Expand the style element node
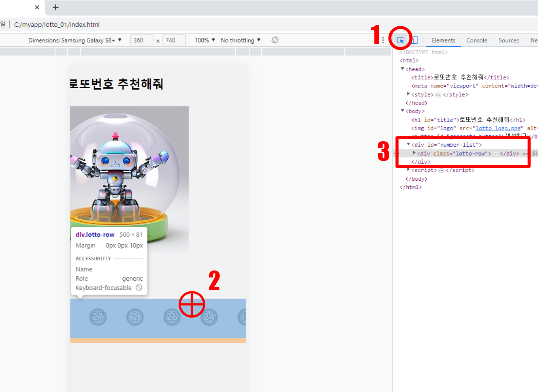Viewport: 538px width, 392px height. point(408,94)
